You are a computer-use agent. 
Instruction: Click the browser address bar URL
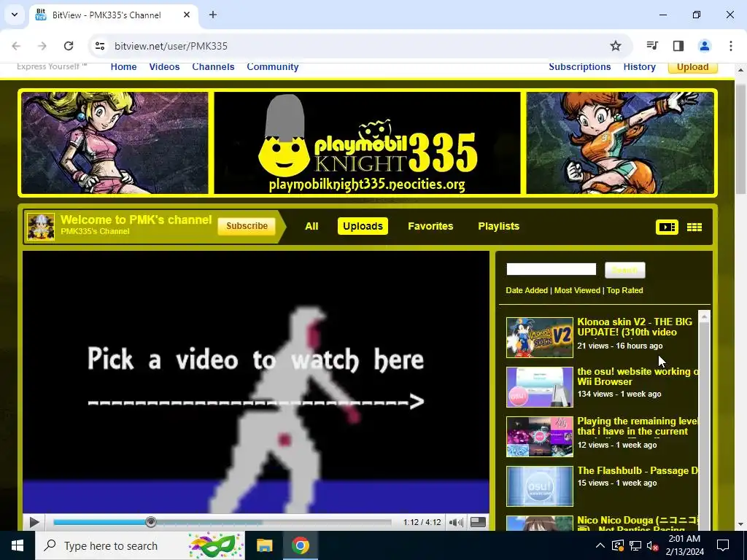coord(171,46)
